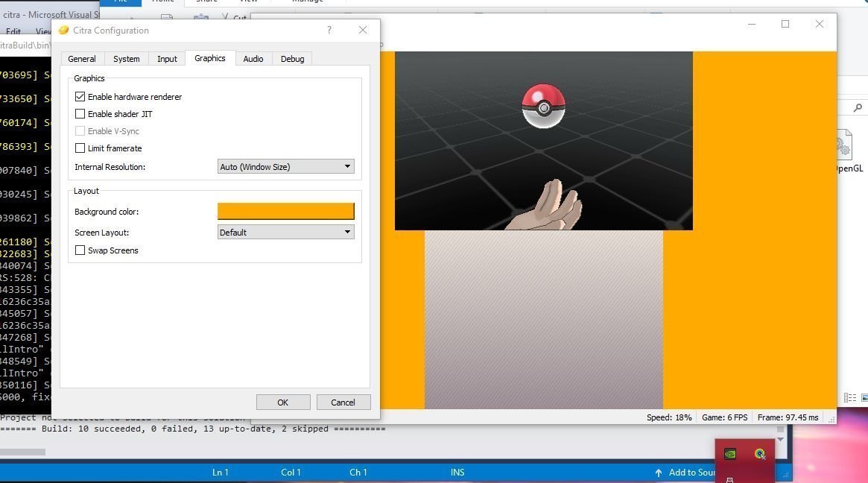Check the Swap Screens option
868x483 pixels.
point(80,250)
